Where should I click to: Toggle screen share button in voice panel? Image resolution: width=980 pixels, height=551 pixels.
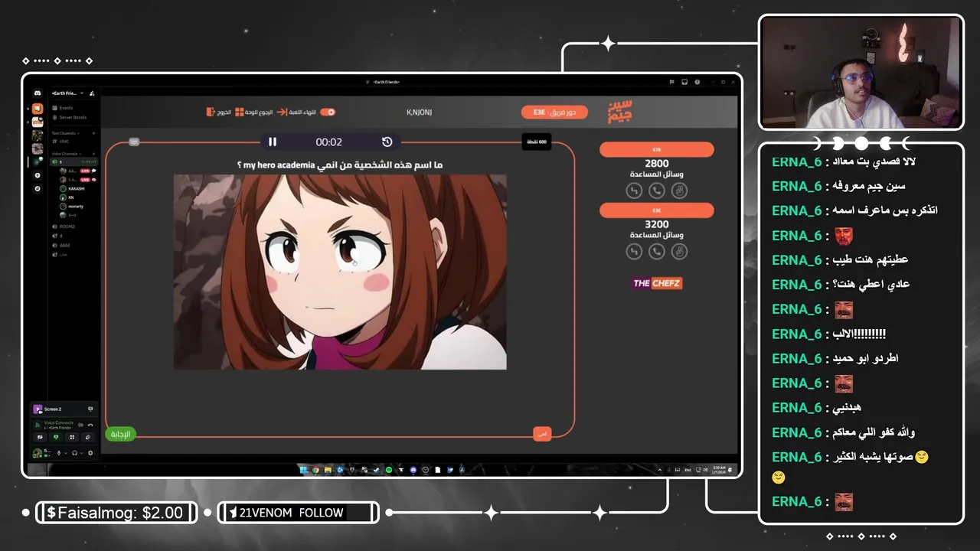coord(56,437)
